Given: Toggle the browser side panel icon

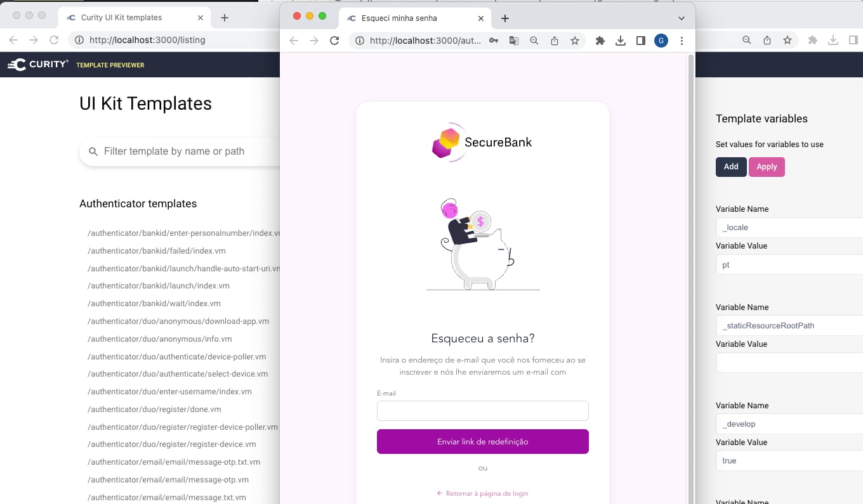Looking at the screenshot, I should click(x=641, y=41).
